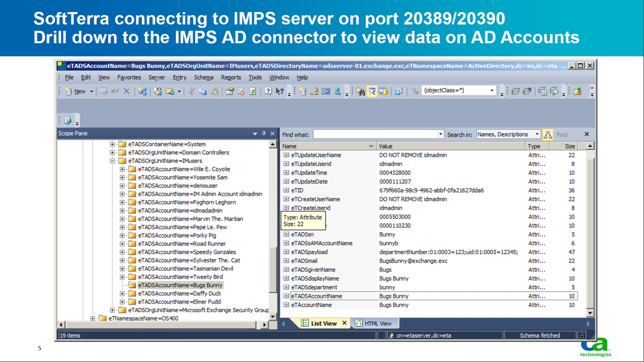644x362 pixels.
Task: Click the green Refresh toolbar icon
Action: pyautogui.click(x=253, y=92)
